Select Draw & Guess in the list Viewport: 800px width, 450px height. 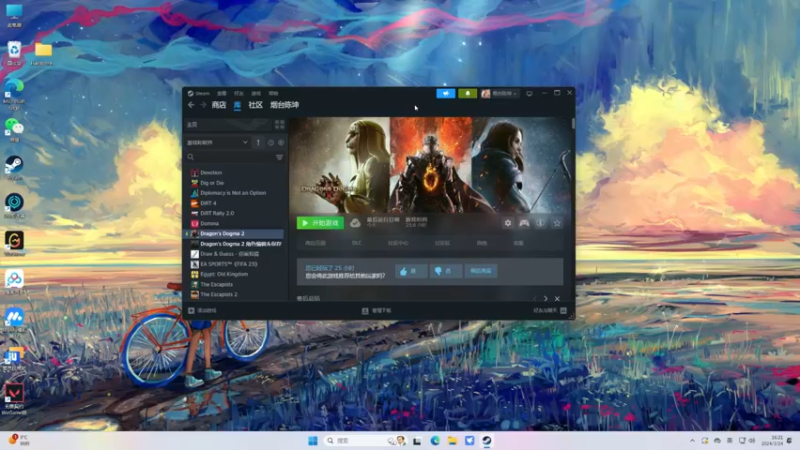coord(230,254)
